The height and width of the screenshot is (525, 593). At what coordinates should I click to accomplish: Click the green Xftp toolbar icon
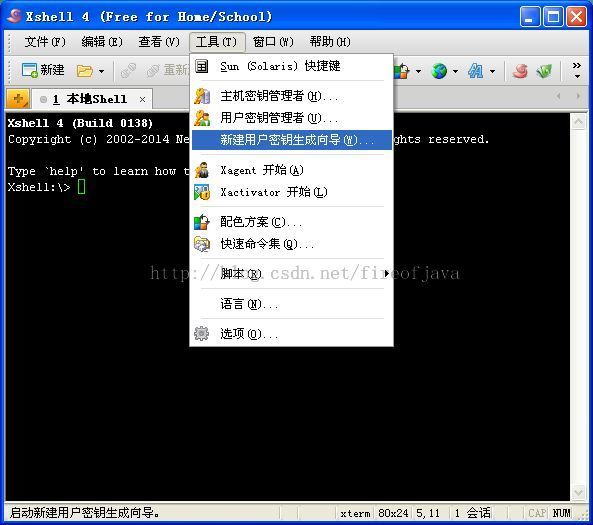[544, 71]
